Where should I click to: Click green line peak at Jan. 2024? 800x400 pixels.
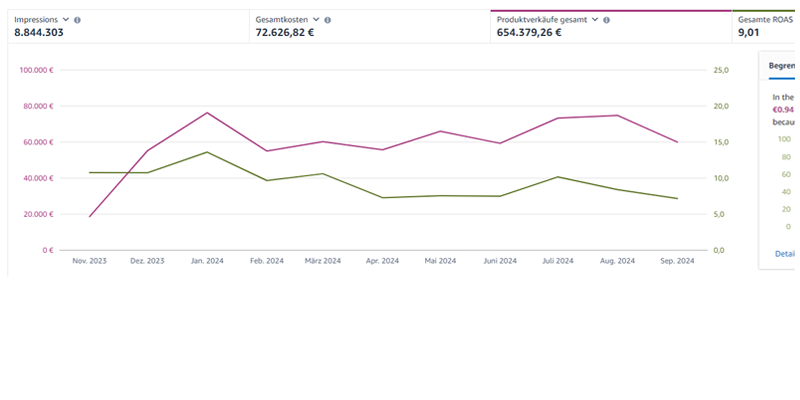207,152
